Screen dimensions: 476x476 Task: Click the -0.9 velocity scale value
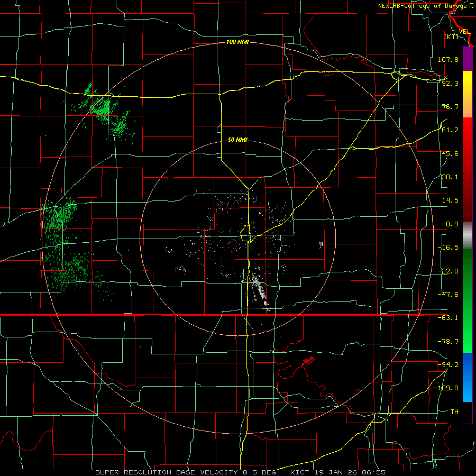coord(450,224)
